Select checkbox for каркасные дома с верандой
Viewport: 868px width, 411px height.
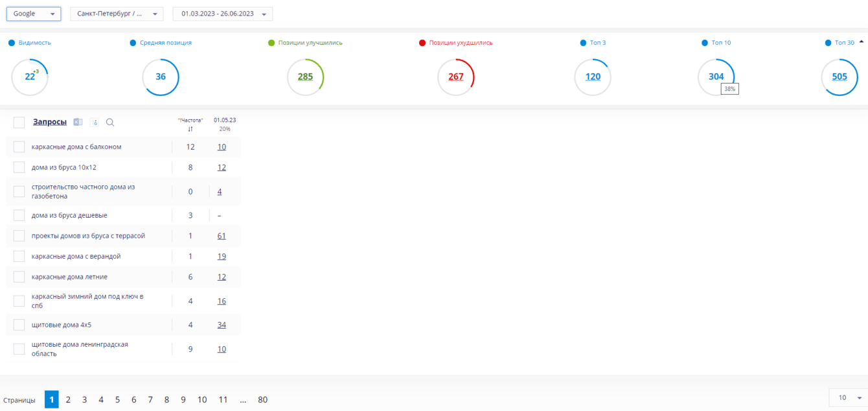(19, 256)
